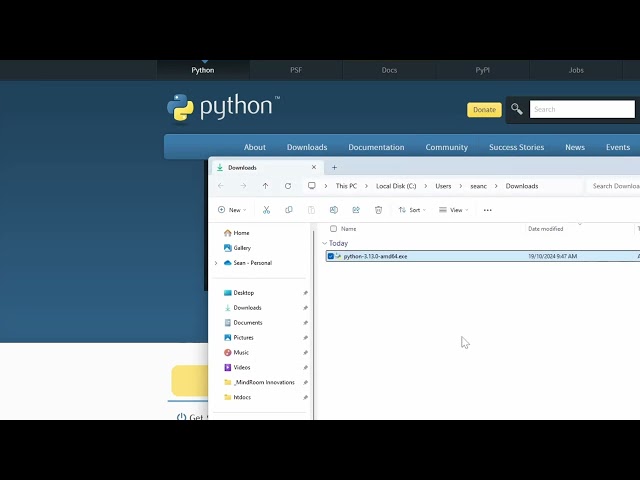Open the See more ellipsis menu
The height and width of the screenshot is (480, 640).
click(x=487, y=210)
